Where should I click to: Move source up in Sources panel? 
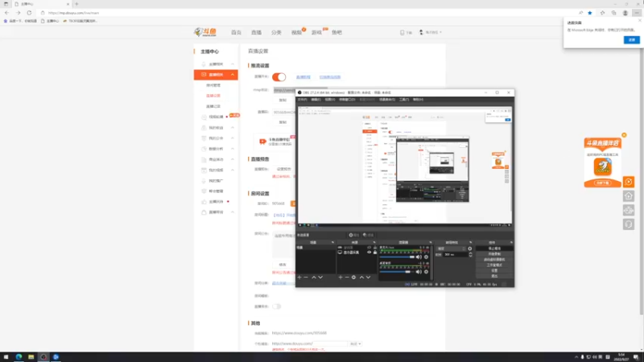(361, 278)
